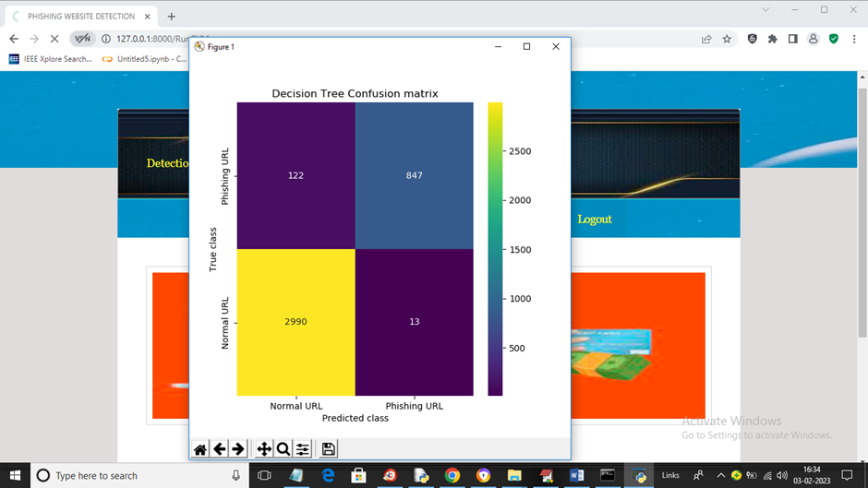868x488 pixels.
Task: Save the figure with the disk icon
Action: (328, 448)
